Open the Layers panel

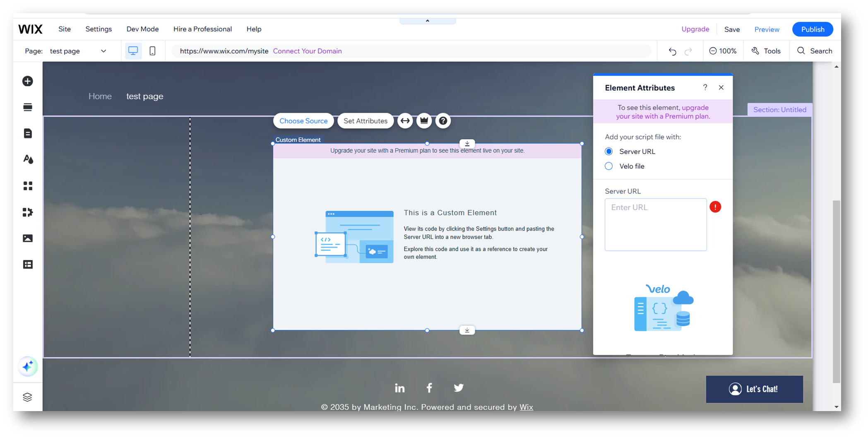pos(27,397)
